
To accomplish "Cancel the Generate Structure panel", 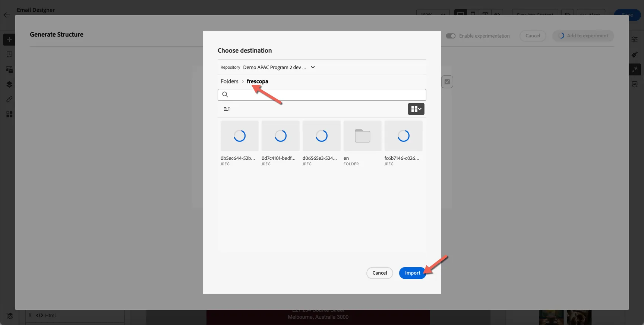I will click(533, 36).
